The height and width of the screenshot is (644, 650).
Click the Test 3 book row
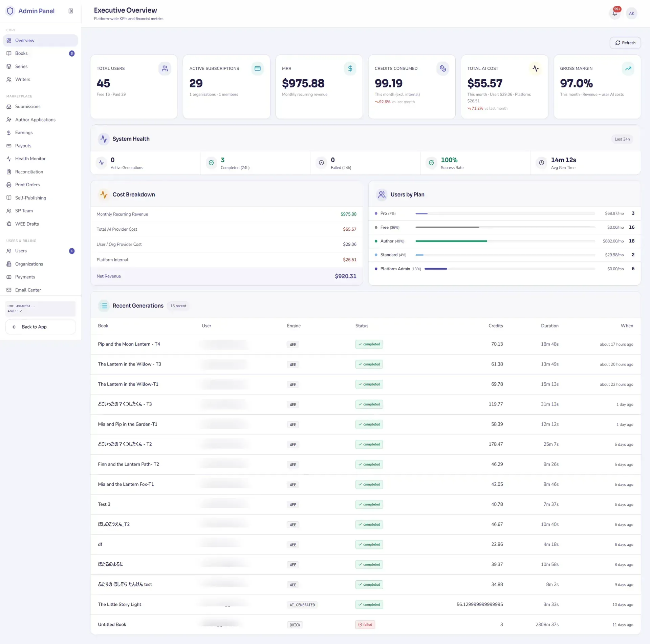365,504
